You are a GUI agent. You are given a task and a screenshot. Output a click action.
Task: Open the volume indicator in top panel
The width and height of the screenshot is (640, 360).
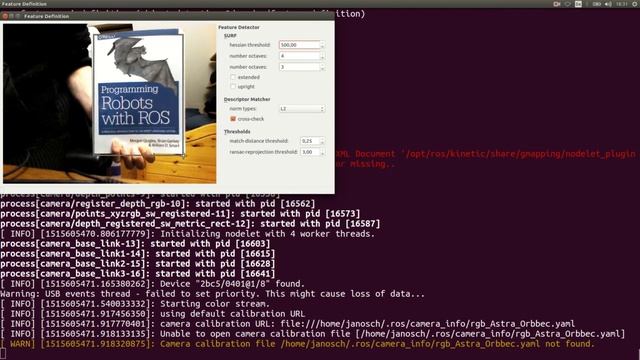pos(608,4)
